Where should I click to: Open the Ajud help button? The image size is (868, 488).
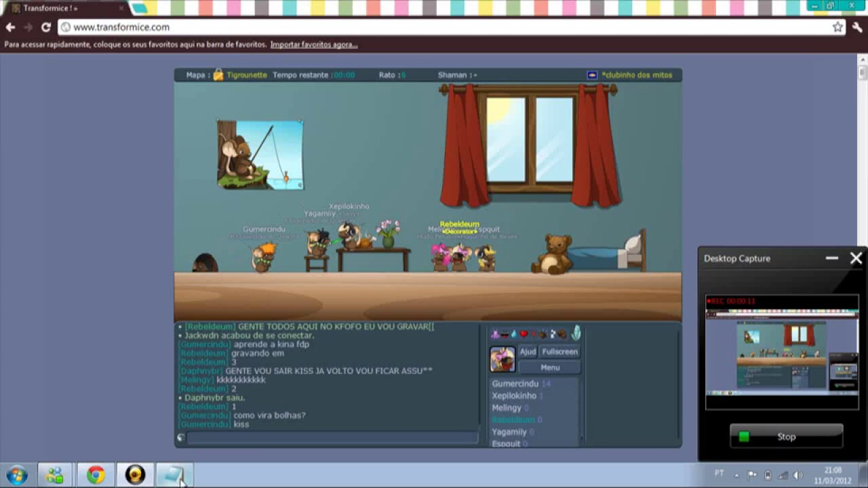pyautogui.click(x=528, y=352)
